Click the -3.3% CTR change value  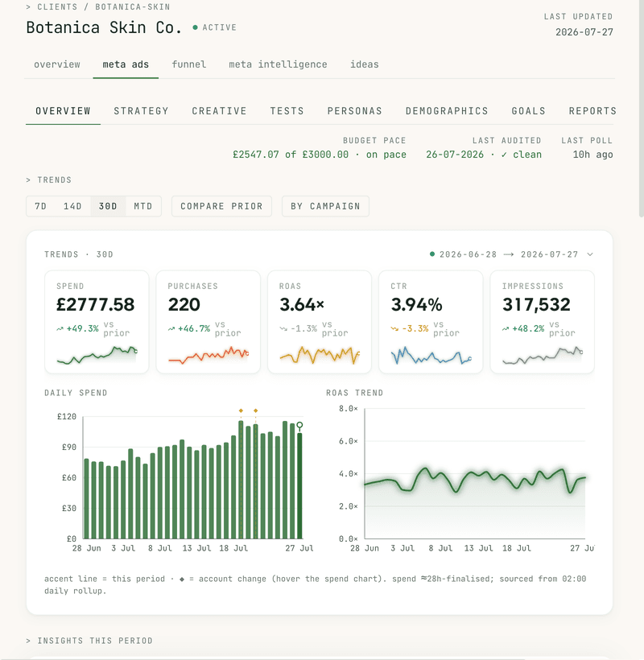pyautogui.click(x=415, y=328)
